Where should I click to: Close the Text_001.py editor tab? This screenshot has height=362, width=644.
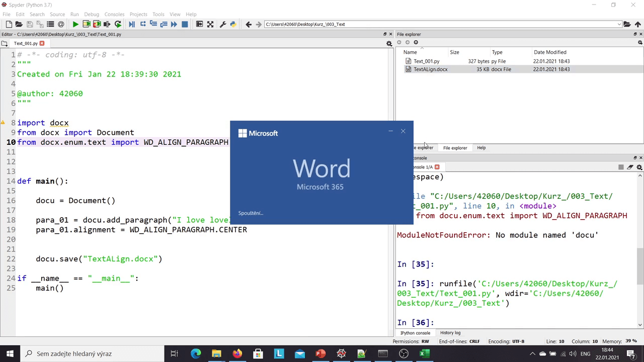coord(42,43)
